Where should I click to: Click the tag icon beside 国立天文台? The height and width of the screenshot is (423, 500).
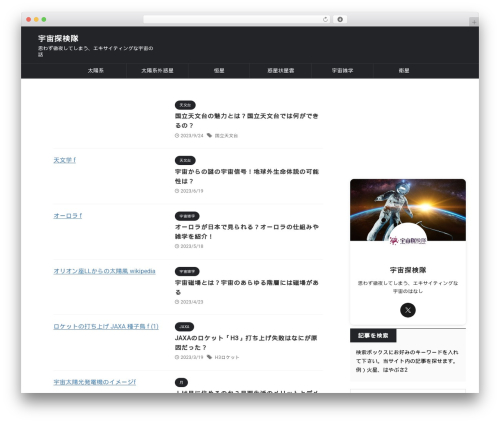(209, 135)
